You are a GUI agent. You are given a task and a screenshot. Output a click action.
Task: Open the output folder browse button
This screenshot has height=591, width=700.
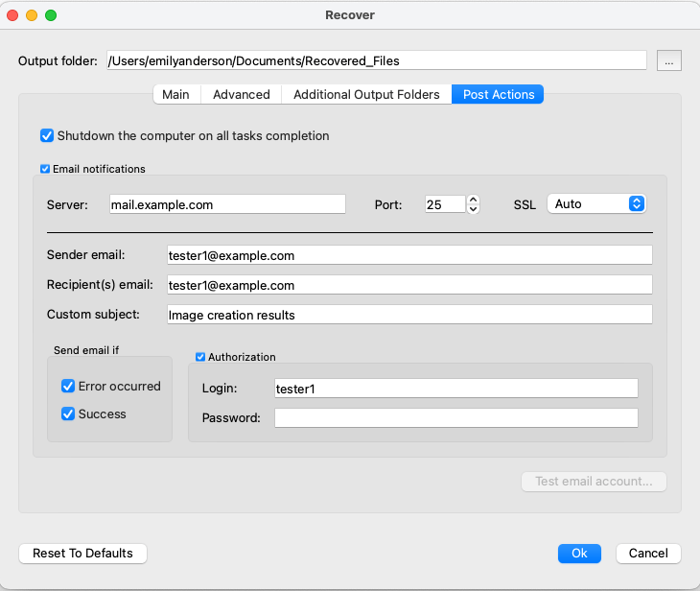(x=668, y=60)
